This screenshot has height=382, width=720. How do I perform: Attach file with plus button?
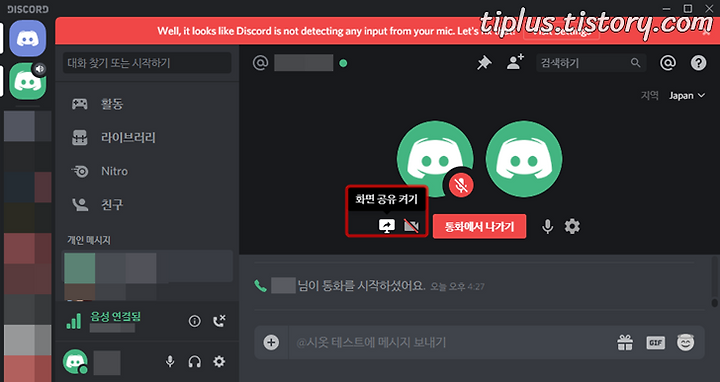(x=271, y=342)
